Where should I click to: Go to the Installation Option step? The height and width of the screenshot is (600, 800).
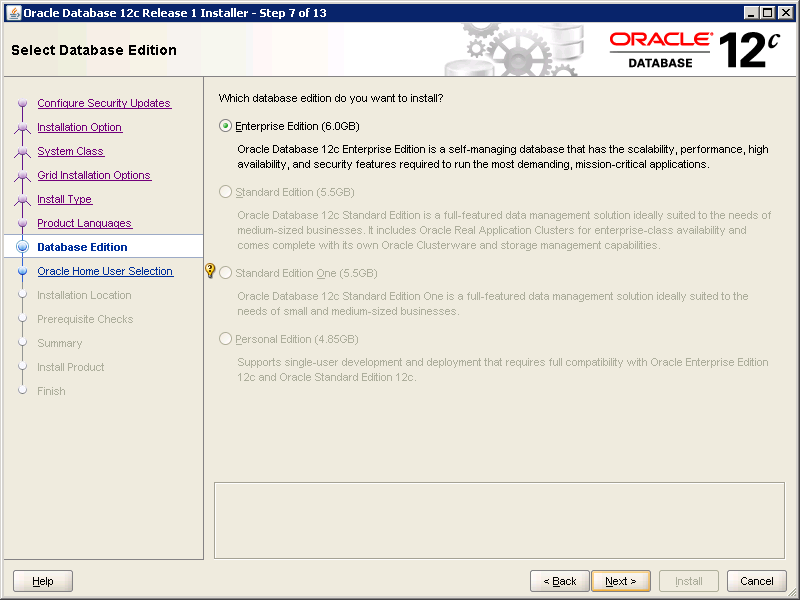point(80,127)
